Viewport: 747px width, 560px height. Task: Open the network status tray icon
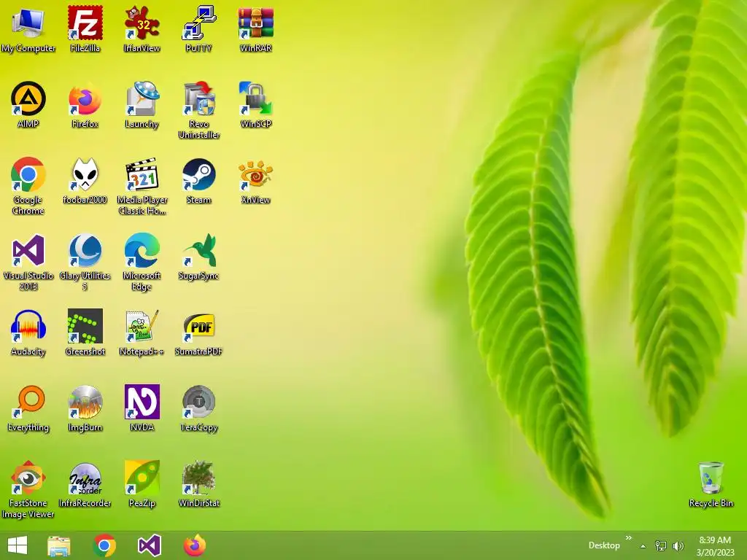coord(661,545)
